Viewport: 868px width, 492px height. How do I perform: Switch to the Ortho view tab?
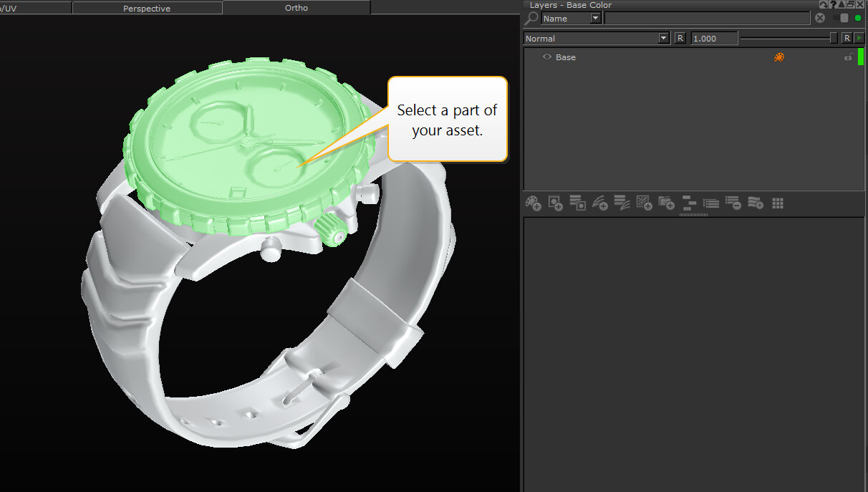click(x=296, y=8)
